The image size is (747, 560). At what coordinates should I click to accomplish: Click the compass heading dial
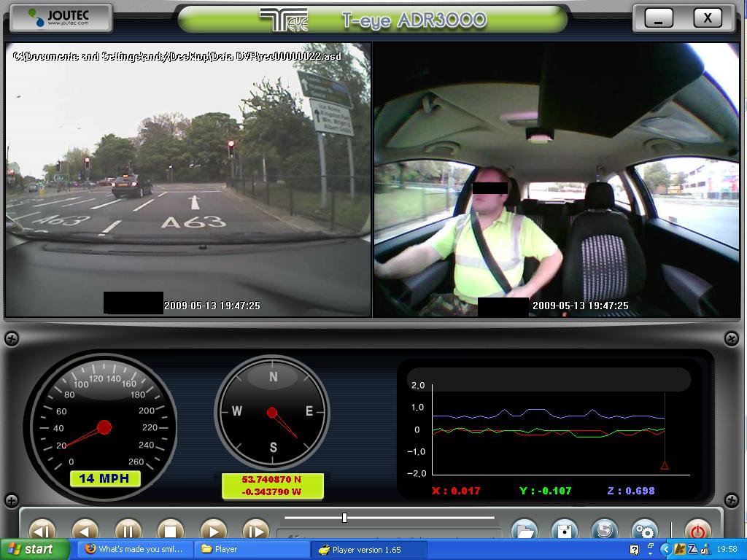pos(272,413)
